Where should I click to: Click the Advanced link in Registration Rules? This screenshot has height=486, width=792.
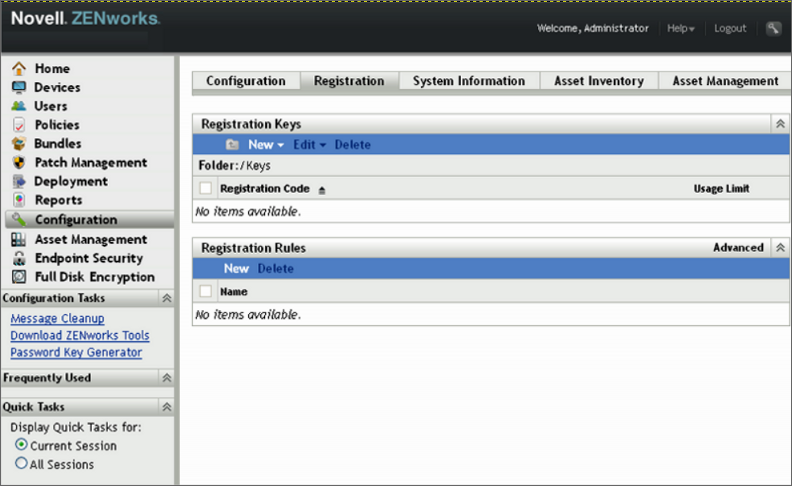pos(738,248)
